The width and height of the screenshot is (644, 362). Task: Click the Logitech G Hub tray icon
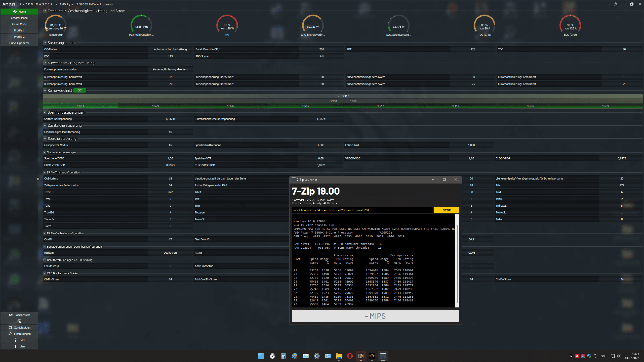(x=571, y=356)
